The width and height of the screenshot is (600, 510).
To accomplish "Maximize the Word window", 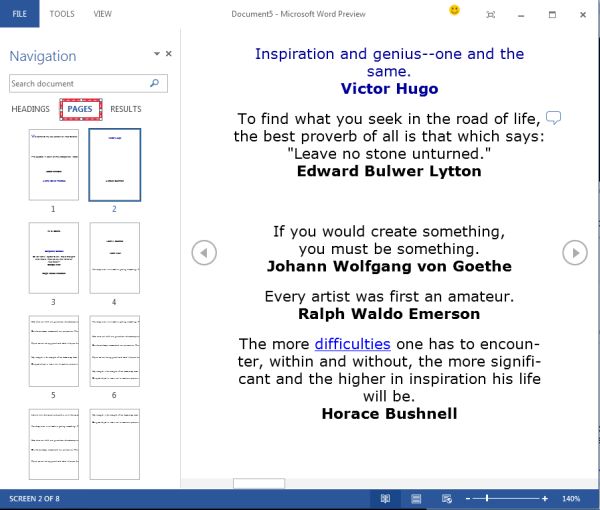I will tap(552, 15).
